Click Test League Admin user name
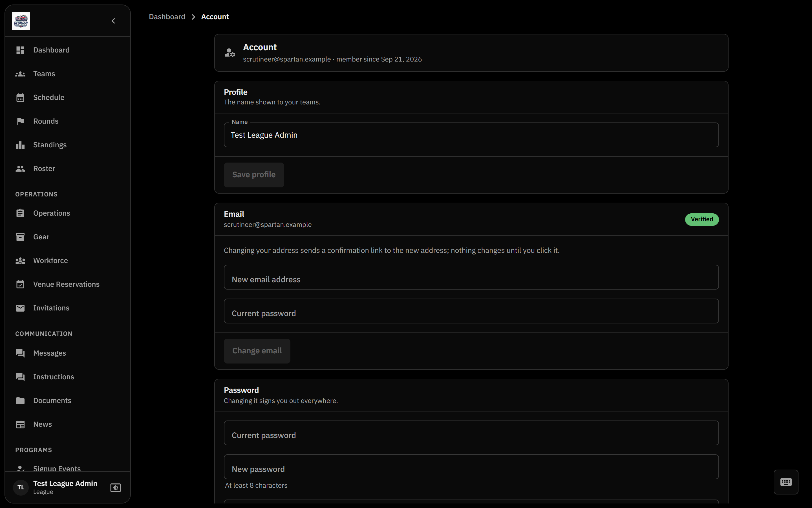The height and width of the screenshot is (508, 812). [65, 483]
